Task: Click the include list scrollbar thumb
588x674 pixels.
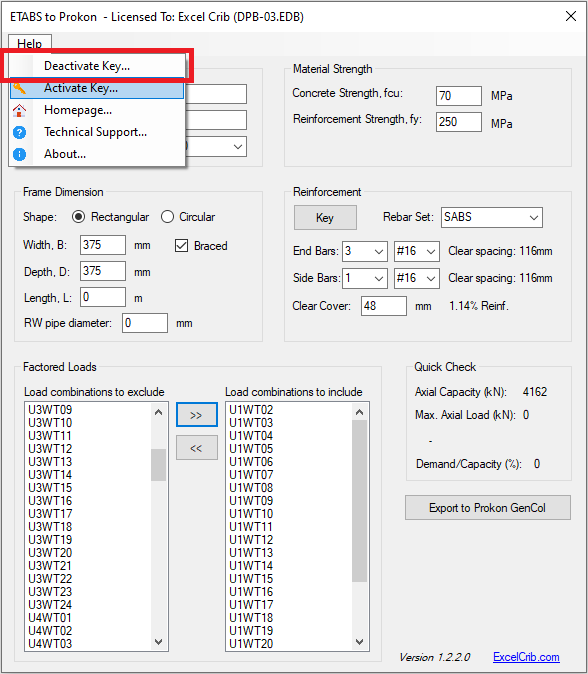Action: tap(360, 501)
